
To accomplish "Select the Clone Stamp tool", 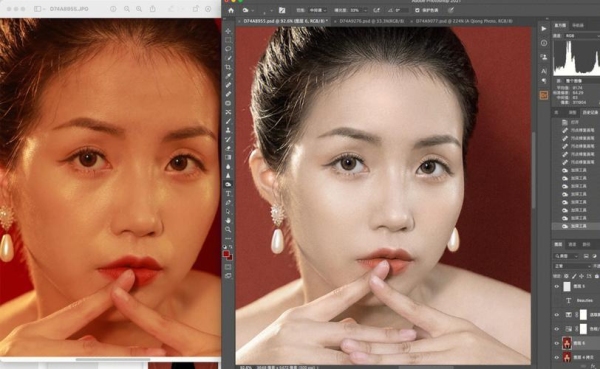I will coord(228,130).
